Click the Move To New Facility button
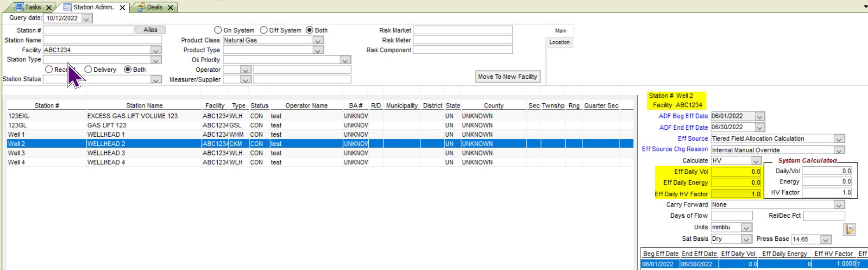This screenshot has height=270, width=868. 508,77
